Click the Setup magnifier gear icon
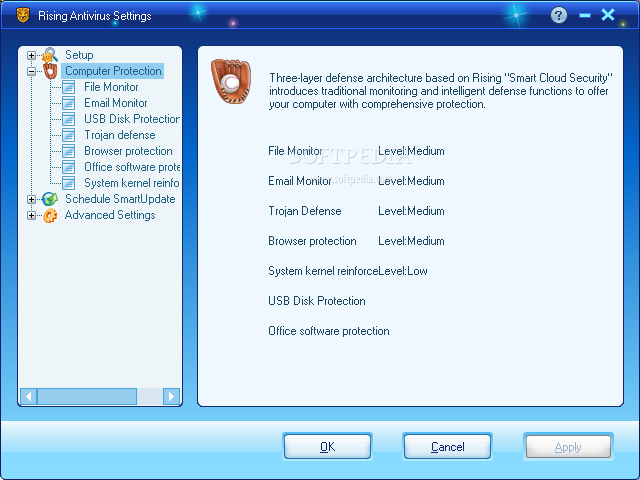 tap(50, 55)
